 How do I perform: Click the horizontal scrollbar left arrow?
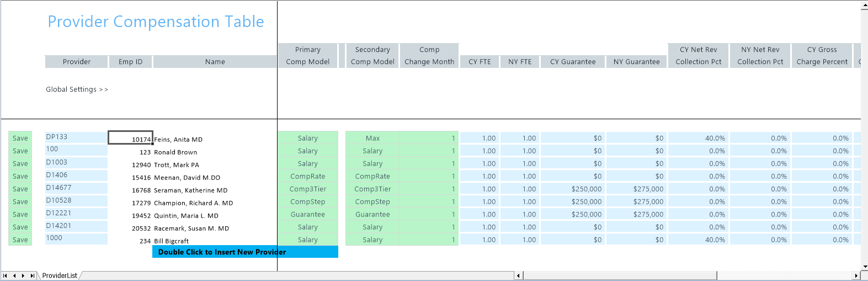tap(519, 275)
